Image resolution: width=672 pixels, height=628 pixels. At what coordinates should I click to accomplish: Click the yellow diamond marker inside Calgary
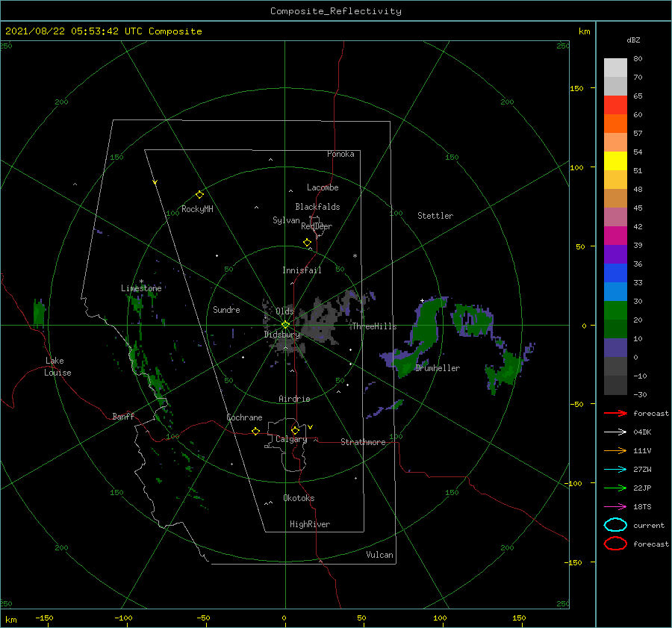click(x=295, y=430)
